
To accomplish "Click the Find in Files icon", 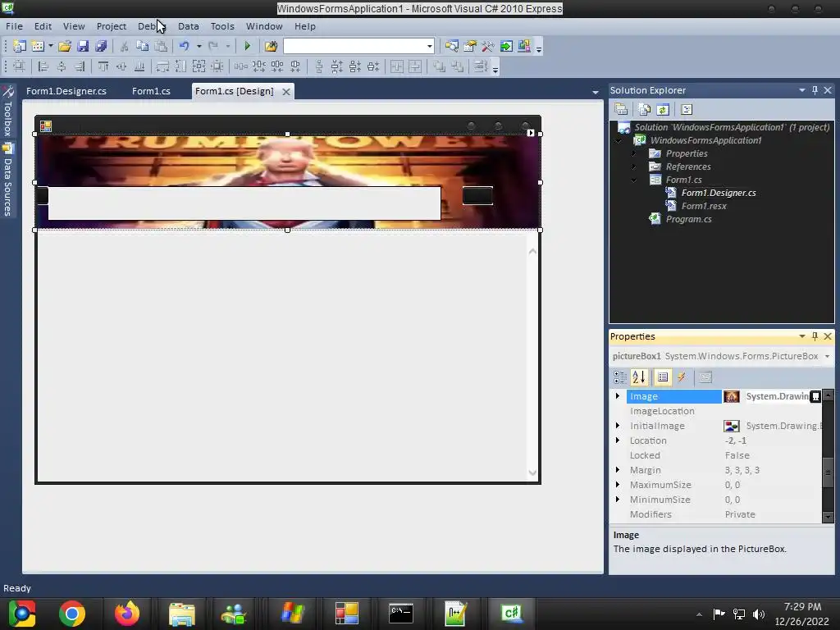I will pos(271,46).
